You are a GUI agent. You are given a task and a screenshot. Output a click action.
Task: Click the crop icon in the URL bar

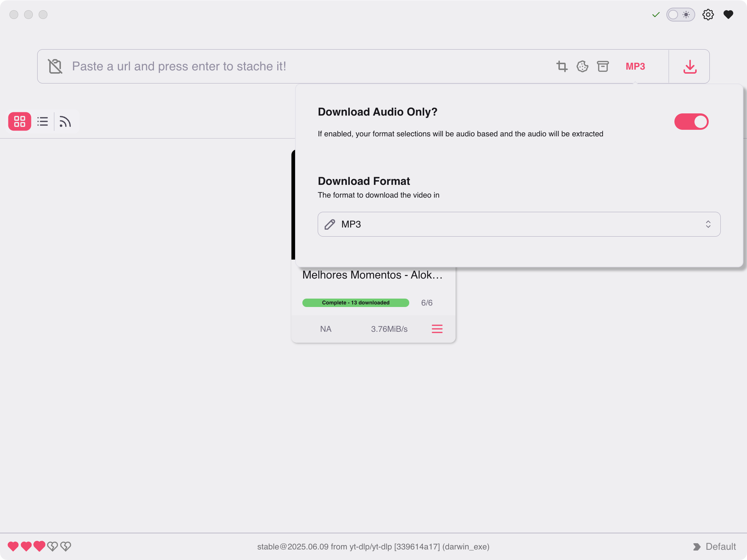click(x=562, y=66)
